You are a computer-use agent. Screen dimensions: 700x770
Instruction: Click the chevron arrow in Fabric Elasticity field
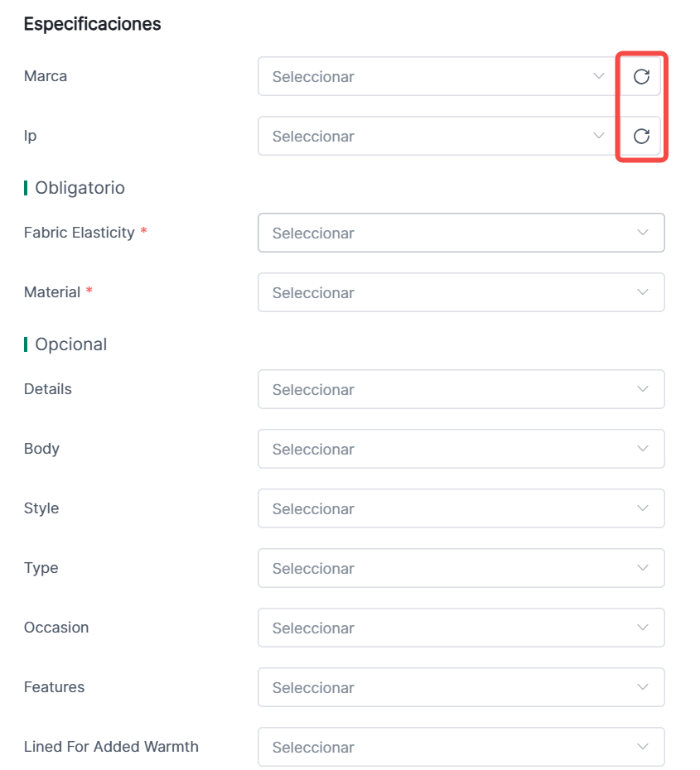pos(643,233)
